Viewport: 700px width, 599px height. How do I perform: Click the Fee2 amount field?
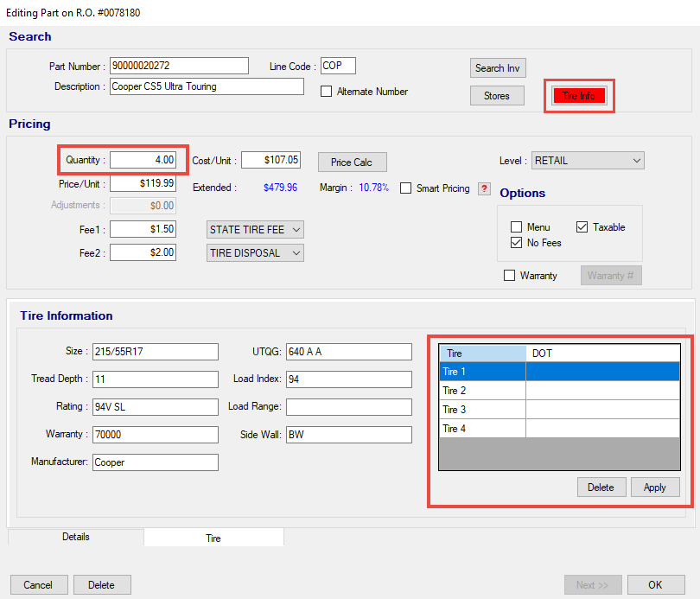pyautogui.click(x=143, y=252)
